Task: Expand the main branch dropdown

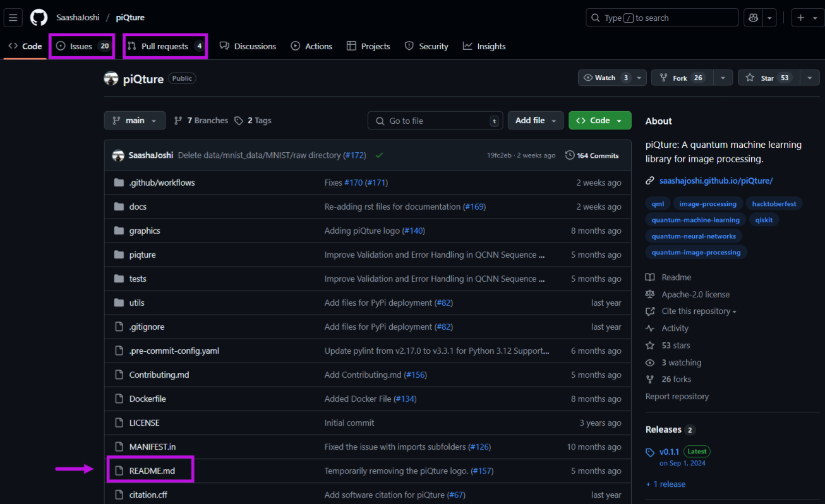Action: pos(135,121)
